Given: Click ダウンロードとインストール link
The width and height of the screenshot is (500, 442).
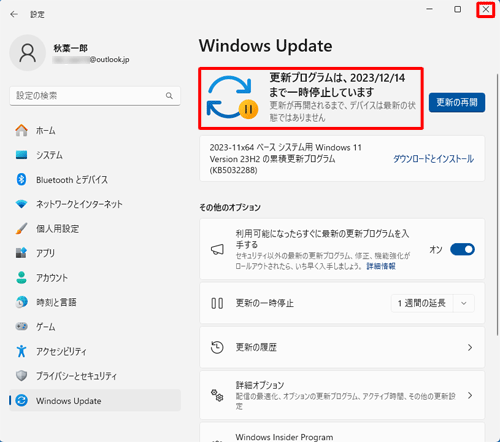Looking at the screenshot, I should 433,159.
